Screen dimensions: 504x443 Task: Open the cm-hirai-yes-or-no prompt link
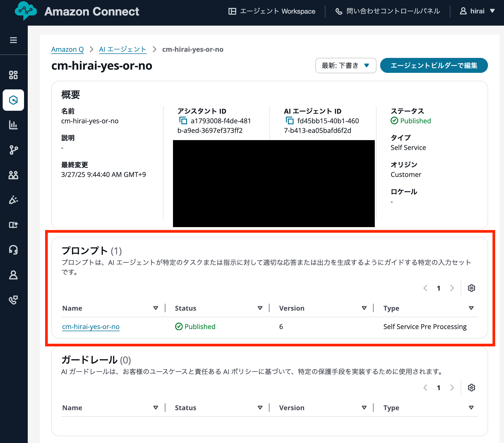coord(91,327)
